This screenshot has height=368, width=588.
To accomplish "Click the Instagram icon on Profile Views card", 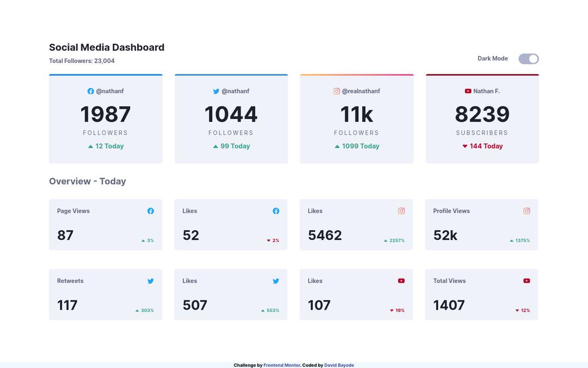I will [526, 210].
